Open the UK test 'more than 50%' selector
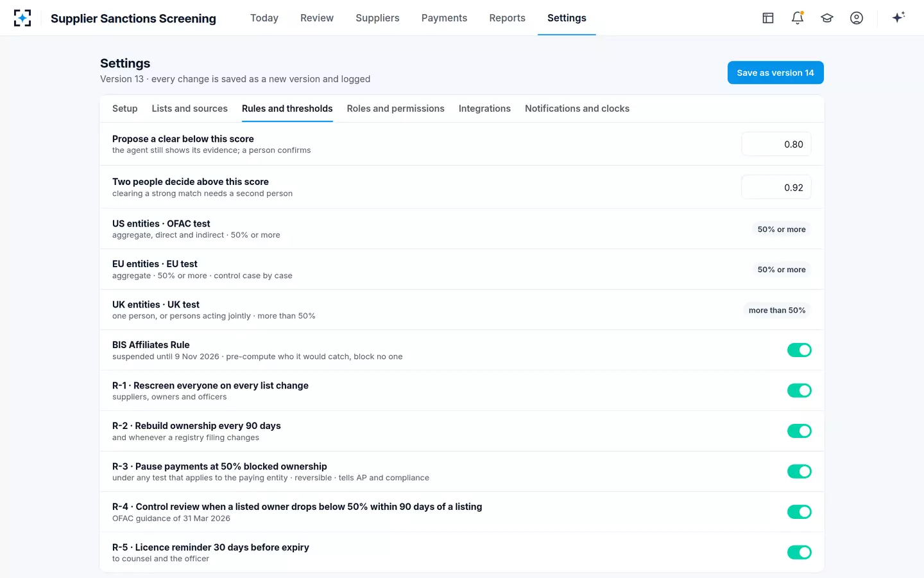The height and width of the screenshot is (578, 924). [777, 310]
